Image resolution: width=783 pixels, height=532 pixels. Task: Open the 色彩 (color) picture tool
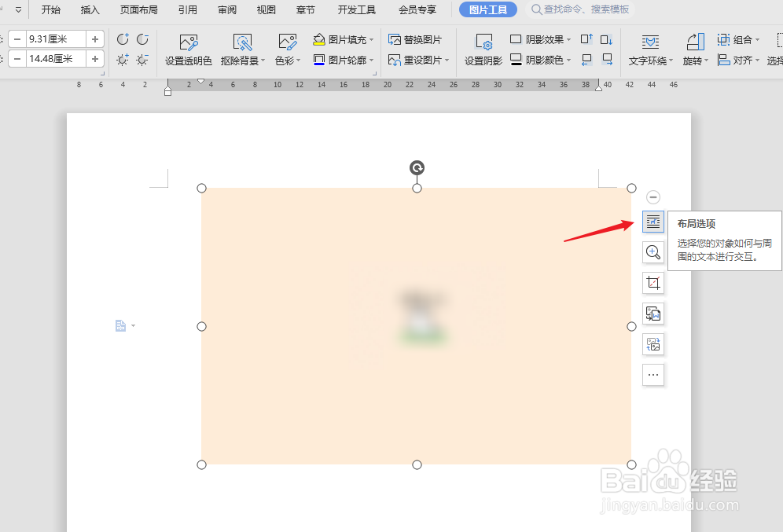point(287,50)
